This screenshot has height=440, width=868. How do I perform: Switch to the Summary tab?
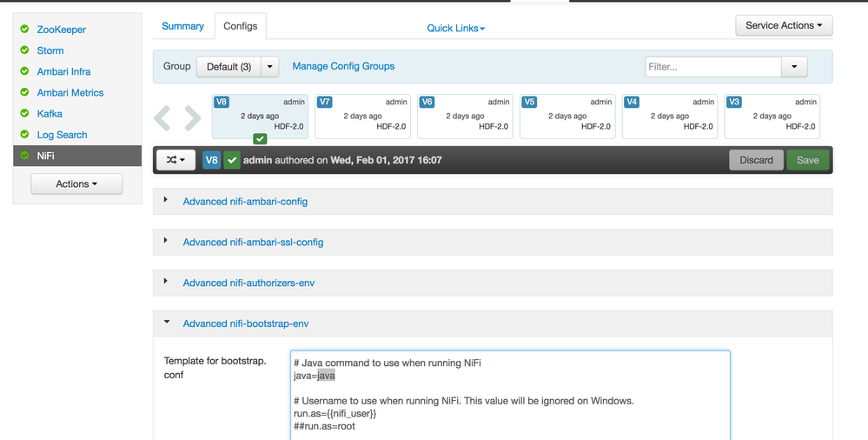182,26
